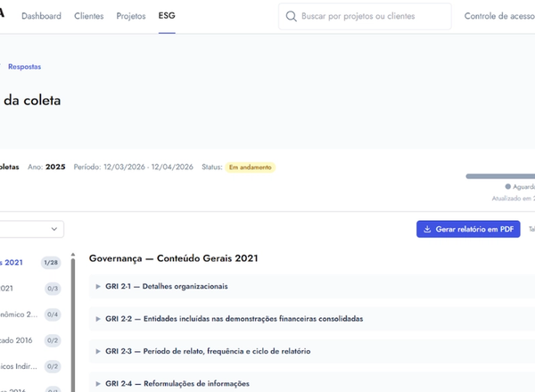Click the year value 2025
This screenshot has height=392, width=535.
point(55,167)
